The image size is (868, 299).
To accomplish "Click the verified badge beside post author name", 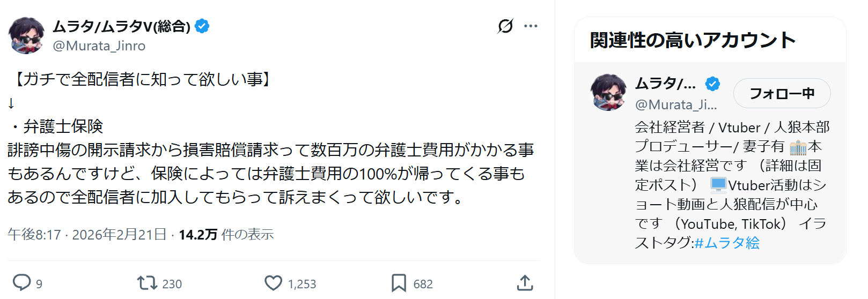I will (x=202, y=26).
